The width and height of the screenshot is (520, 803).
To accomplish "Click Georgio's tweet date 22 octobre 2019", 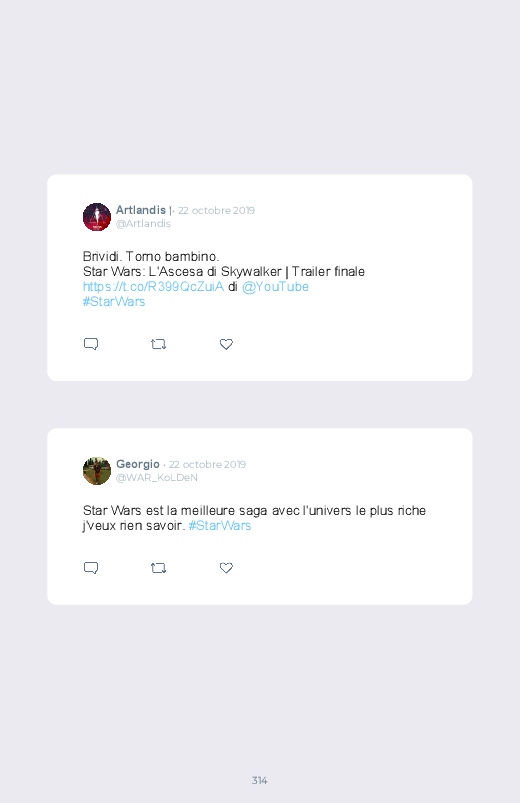I will (207, 464).
